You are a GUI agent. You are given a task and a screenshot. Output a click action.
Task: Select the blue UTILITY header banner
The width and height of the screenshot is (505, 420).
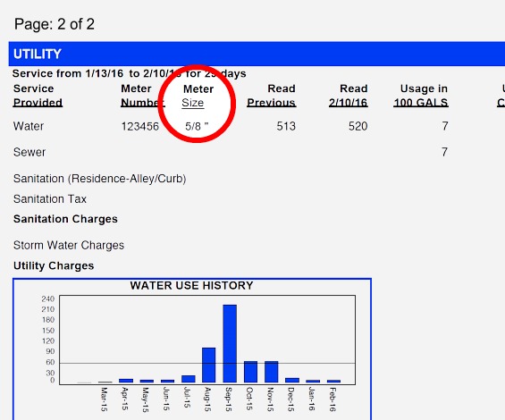[x=257, y=54]
